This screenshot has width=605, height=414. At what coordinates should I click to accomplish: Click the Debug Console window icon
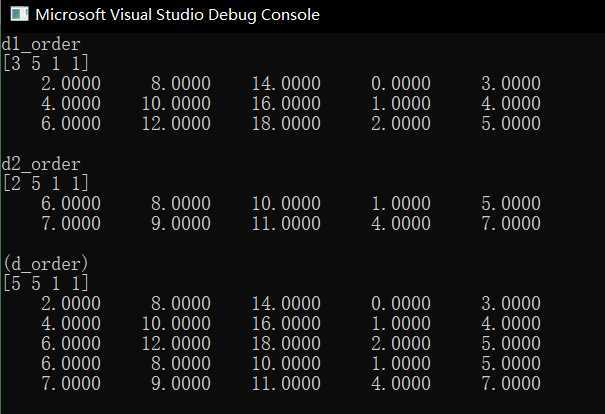19,14
